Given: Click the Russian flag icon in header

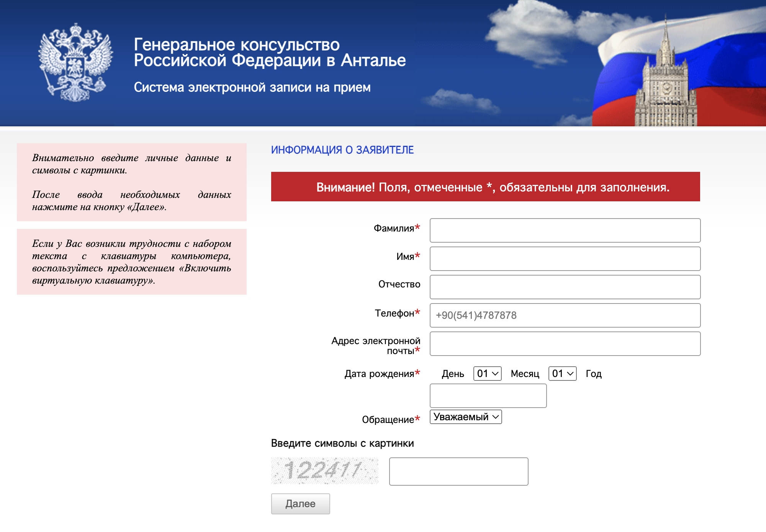Looking at the screenshot, I should (x=669, y=58).
